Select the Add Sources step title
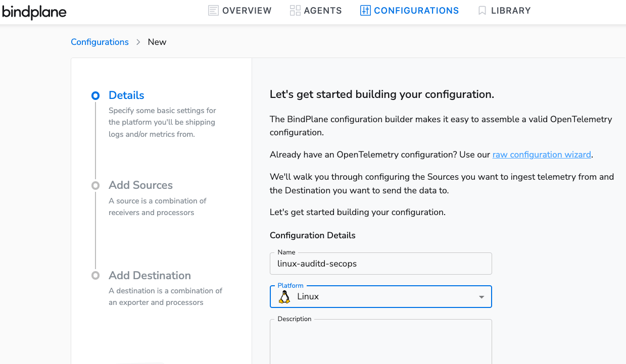Image resolution: width=626 pixels, height=364 pixels. [140, 185]
